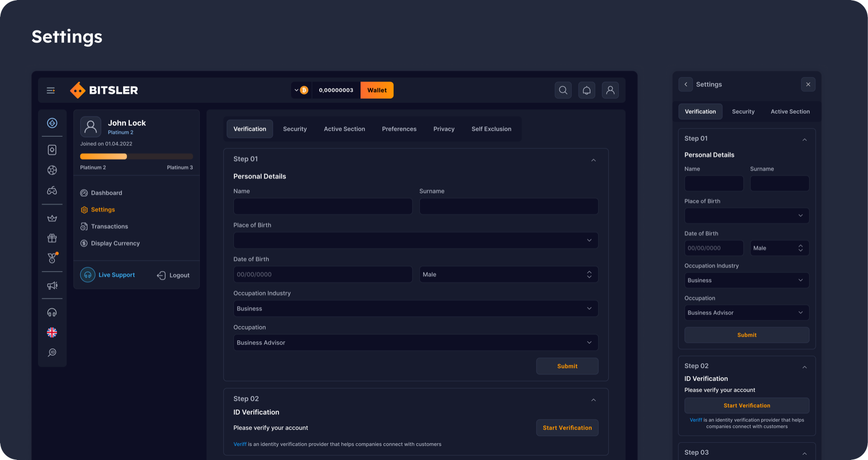Screen dimensions: 868x460
Task: Open the gift box rewards icon
Action: tap(52, 238)
